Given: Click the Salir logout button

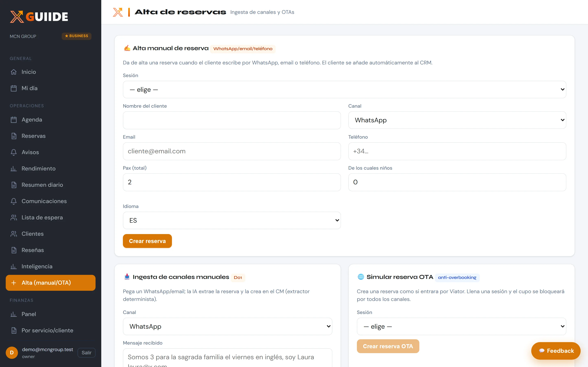Looking at the screenshot, I should click(87, 353).
